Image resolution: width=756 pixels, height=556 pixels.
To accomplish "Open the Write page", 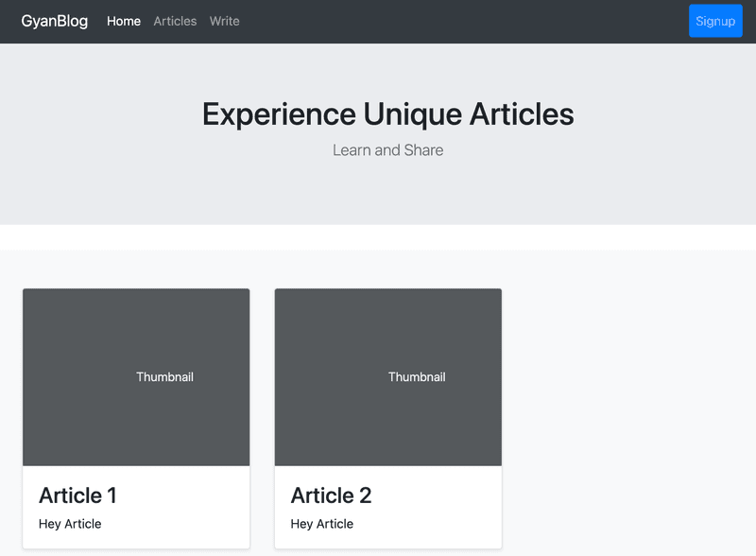I will [224, 21].
